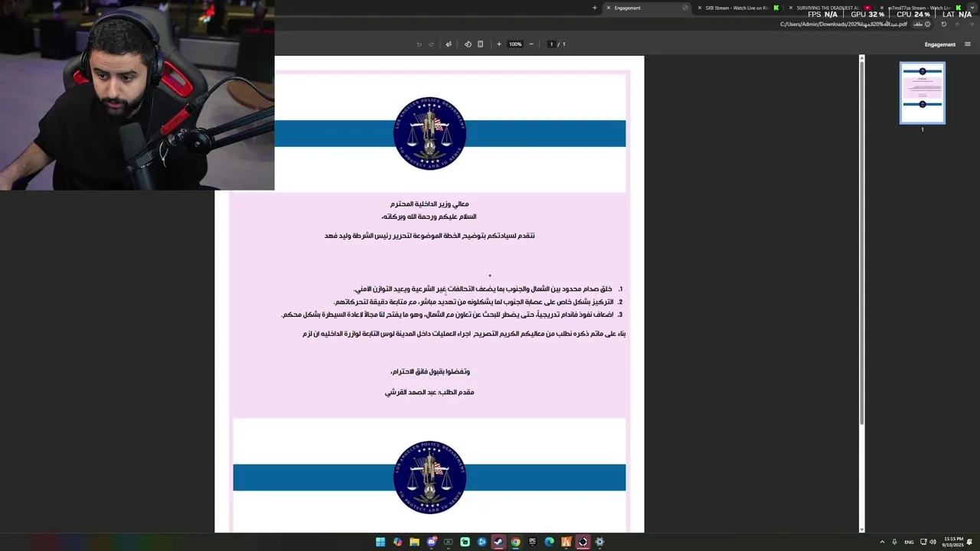
Task: Click the Engagement document title
Action: tap(939, 44)
